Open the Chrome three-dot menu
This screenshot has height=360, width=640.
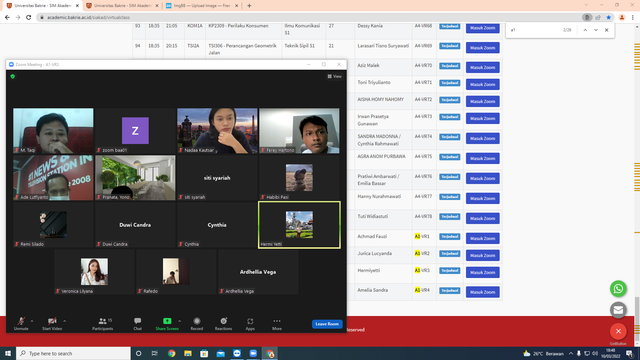click(633, 18)
